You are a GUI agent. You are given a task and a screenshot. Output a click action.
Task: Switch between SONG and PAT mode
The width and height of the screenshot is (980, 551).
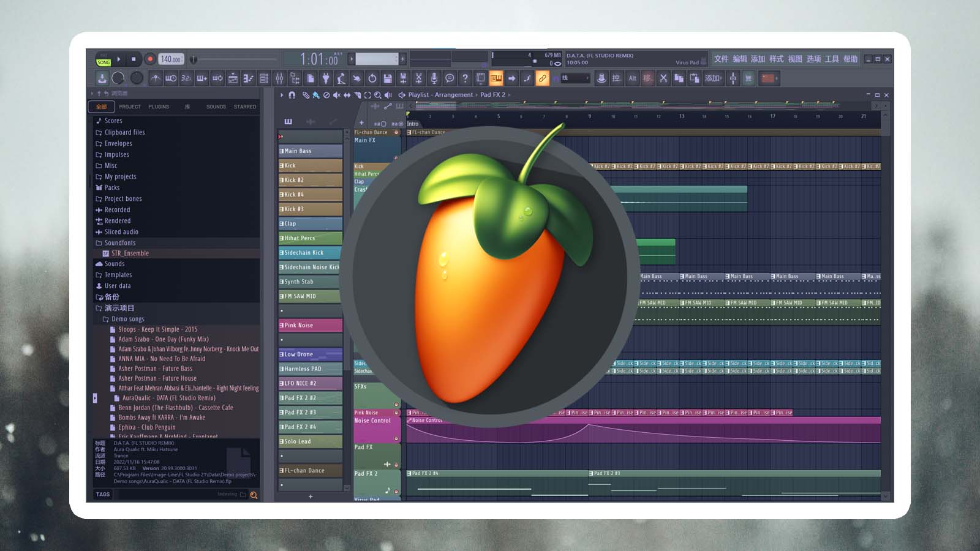104,60
